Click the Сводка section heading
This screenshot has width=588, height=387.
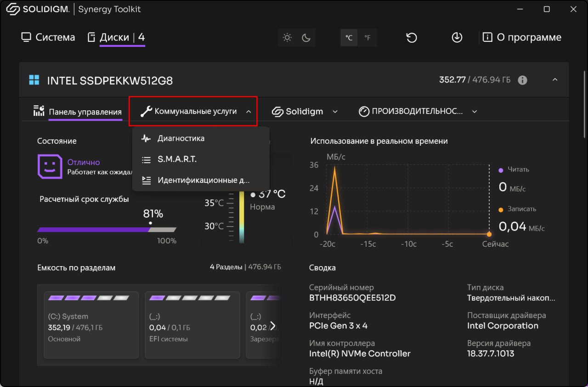(x=322, y=267)
